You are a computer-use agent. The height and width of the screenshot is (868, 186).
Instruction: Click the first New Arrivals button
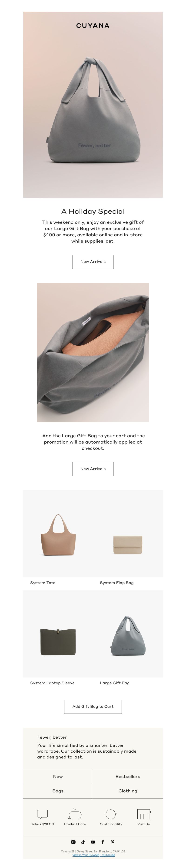pos(93,261)
